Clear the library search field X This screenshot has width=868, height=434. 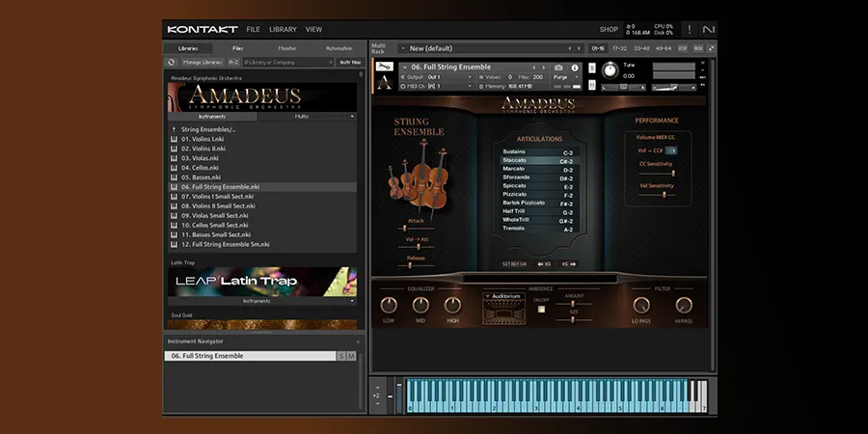331,63
